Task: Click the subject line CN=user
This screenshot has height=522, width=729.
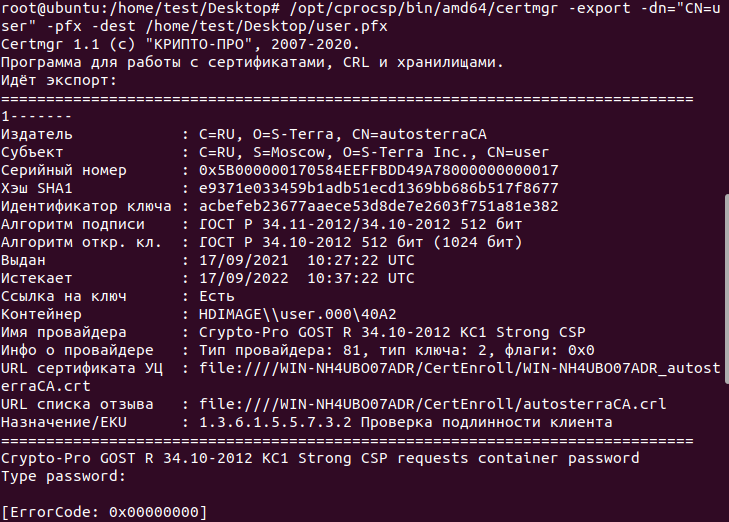Action: pos(374,152)
